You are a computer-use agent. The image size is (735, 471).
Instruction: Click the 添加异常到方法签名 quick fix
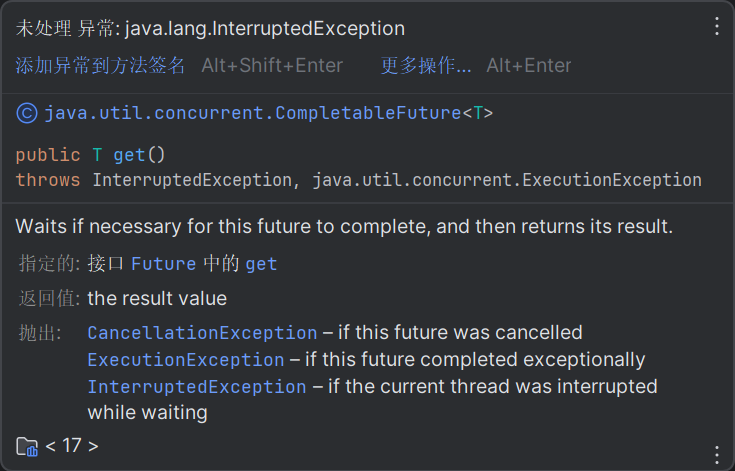[x=101, y=66]
